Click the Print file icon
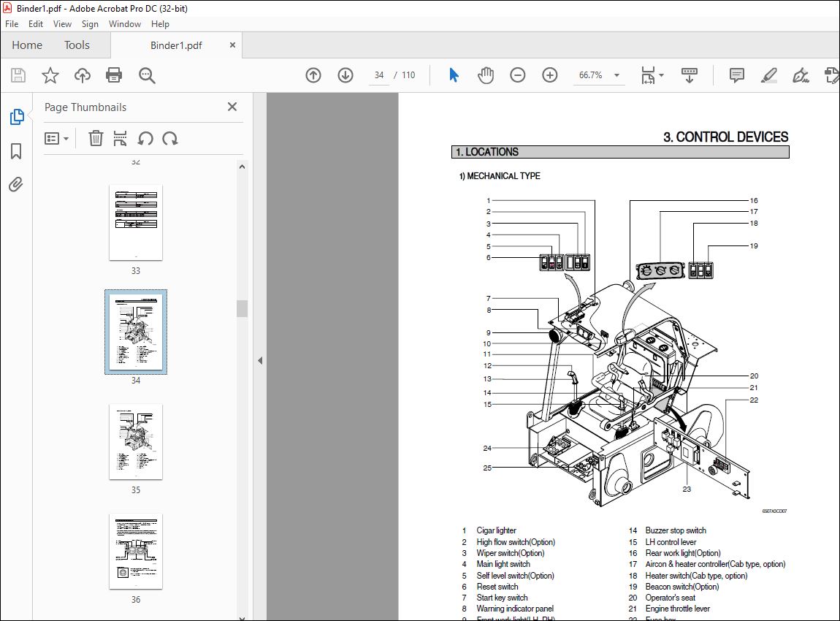 (x=114, y=75)
